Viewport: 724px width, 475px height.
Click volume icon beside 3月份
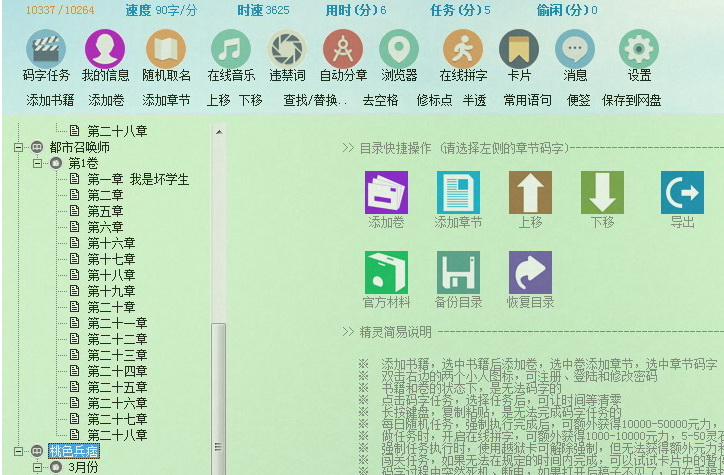pos(56,467)
